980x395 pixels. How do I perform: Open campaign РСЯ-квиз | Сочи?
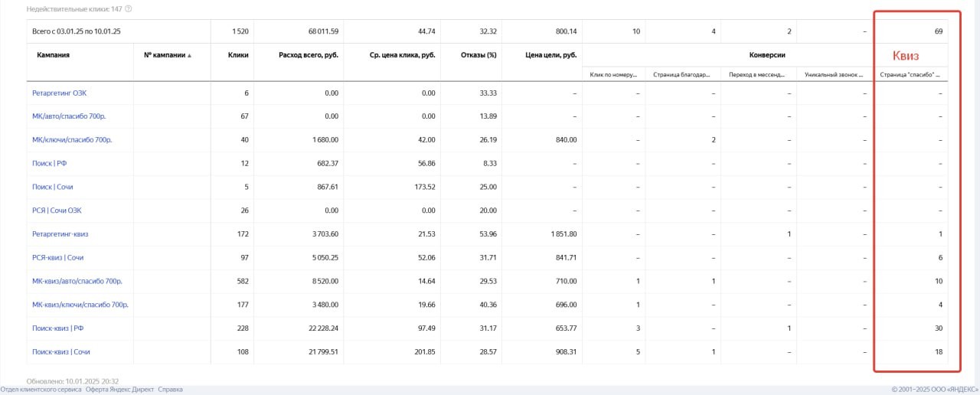click(58, 258)
